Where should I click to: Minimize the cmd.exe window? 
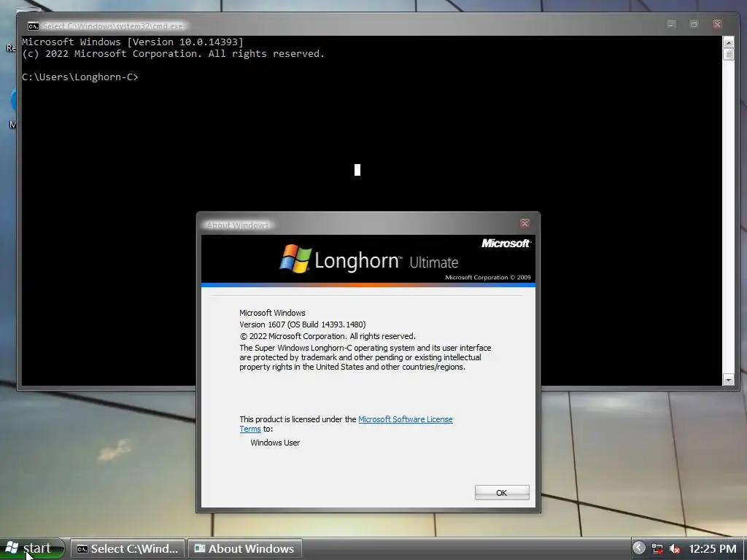671,24
